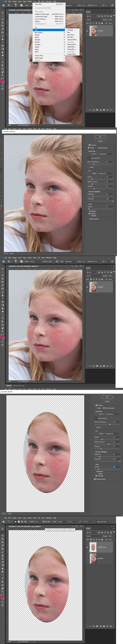Choose Gaussian Blur from Blur submenu

[72, 40]
